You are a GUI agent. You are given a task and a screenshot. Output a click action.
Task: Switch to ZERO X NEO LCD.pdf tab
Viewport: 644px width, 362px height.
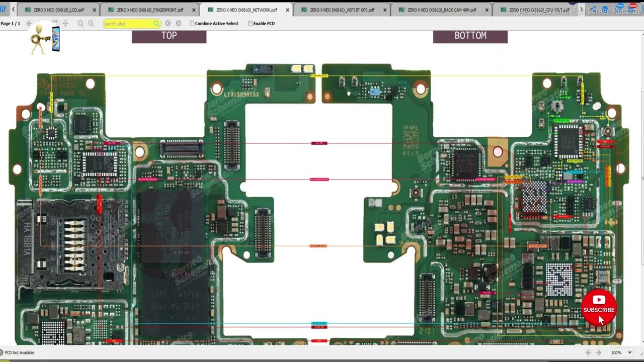[58, 10]
